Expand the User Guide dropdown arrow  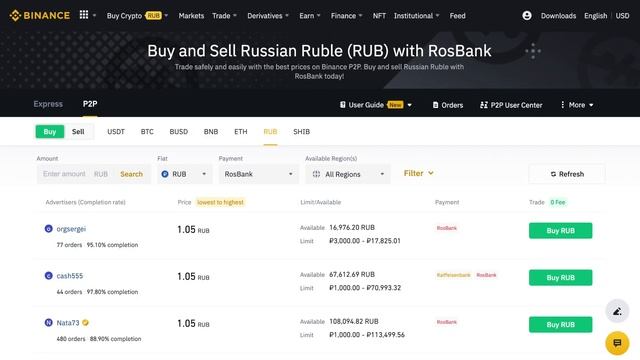tap(409, 105)
